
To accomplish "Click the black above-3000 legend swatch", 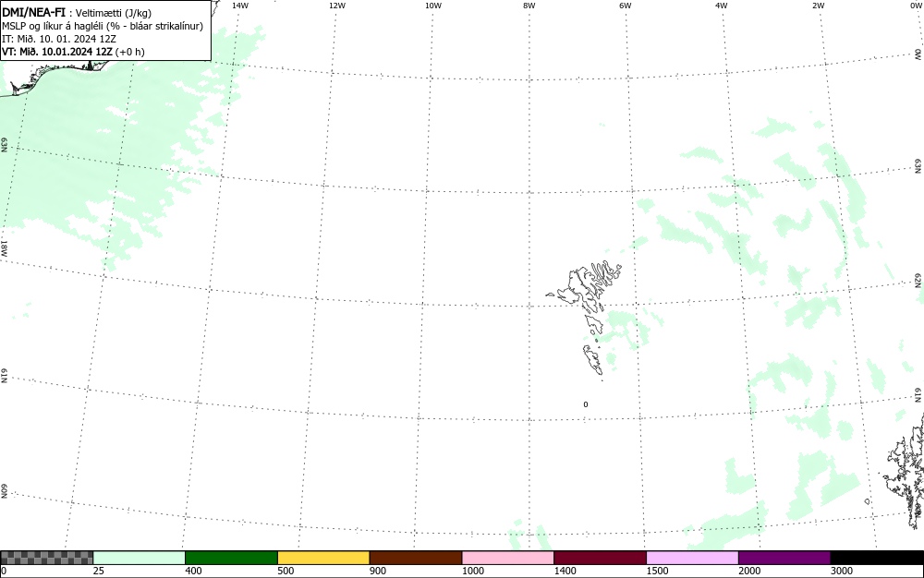I will coord(877,558).
